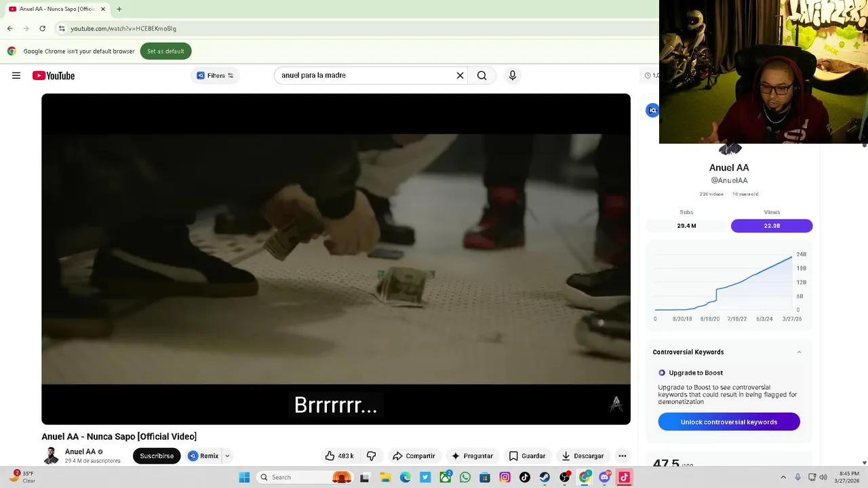
Task: Click the @AnuelAA handle in vidIQ panel
Action: (x=729, y=180)
